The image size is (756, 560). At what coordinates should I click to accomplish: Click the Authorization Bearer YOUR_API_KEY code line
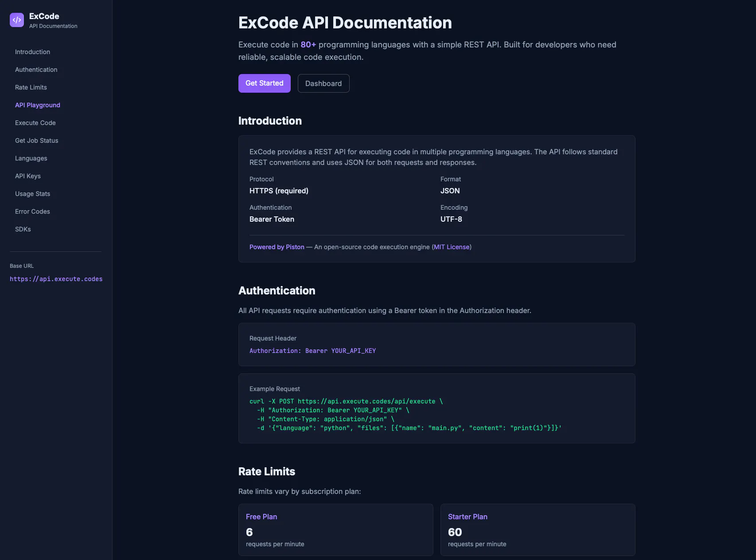pos(312,351)
